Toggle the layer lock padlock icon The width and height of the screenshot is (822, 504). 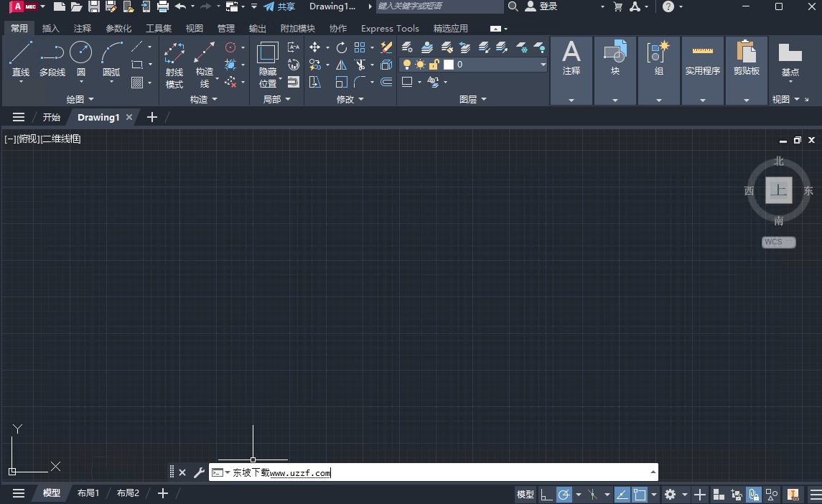click(434, 65)
